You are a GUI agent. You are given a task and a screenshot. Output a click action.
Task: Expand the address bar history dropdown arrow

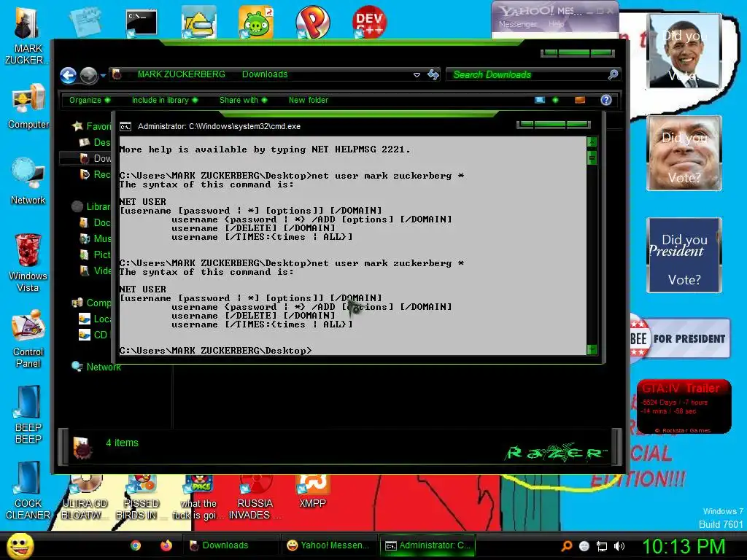click(x=417, y=75)
